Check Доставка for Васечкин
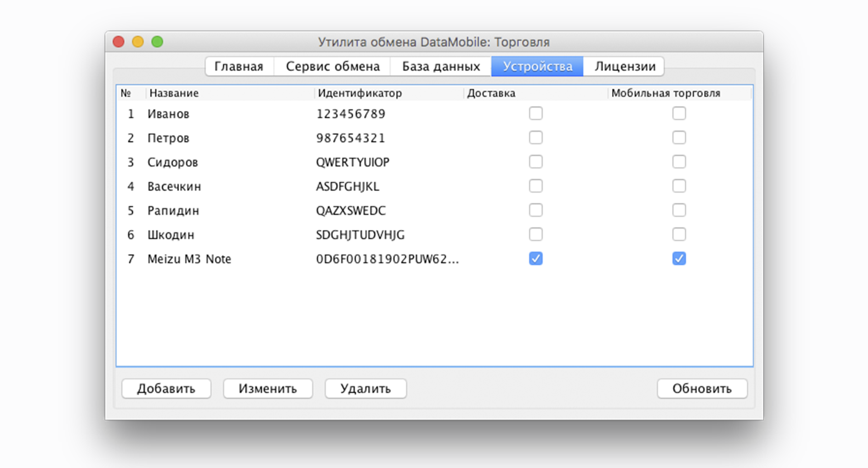The image size is (868, 468). click(536, 186)
